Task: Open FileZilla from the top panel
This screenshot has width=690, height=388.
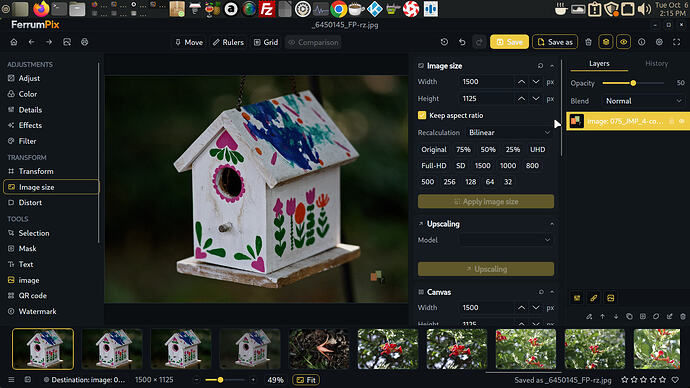Action: (267, 9)
